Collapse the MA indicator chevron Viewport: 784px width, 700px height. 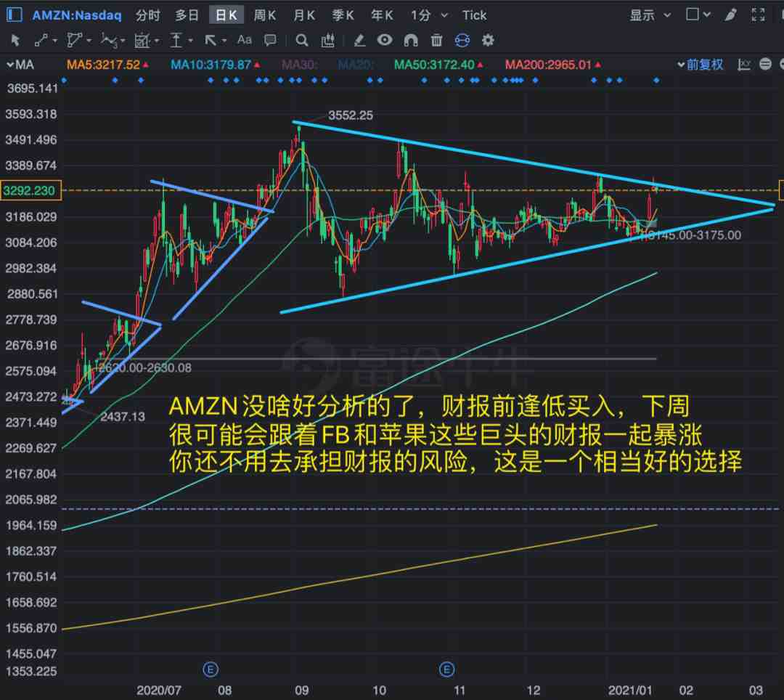10,65
